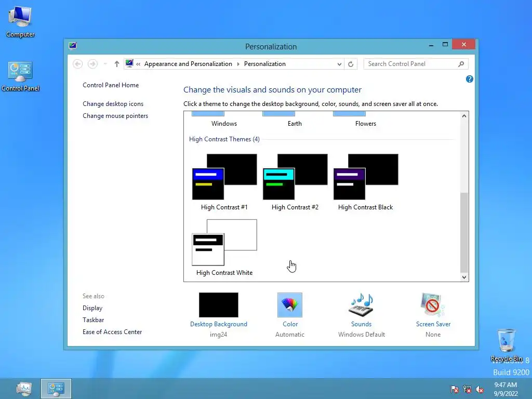Open the Computer desktop icon
532x399 pixels.
[x=20, y=22]
